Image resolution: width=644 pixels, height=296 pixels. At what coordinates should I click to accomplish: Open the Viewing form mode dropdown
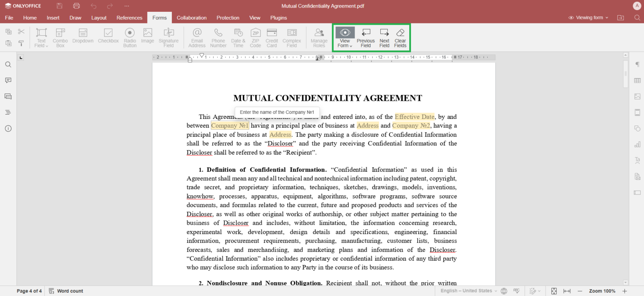(x=588, y=18)
